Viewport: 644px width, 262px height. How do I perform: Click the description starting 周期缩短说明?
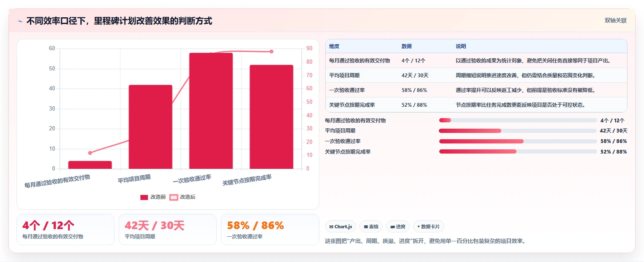pos(525,75)
